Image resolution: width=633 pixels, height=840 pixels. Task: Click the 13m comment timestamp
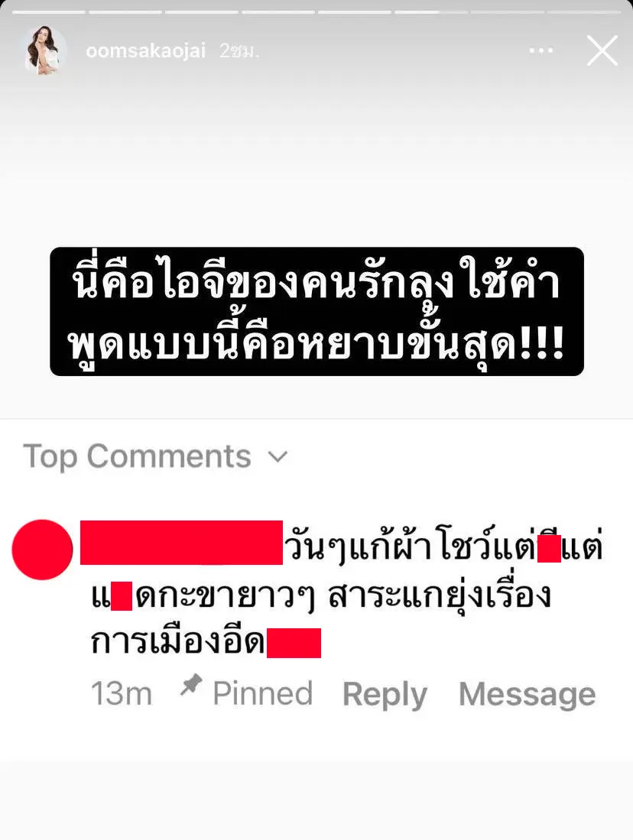coord(122,694)
